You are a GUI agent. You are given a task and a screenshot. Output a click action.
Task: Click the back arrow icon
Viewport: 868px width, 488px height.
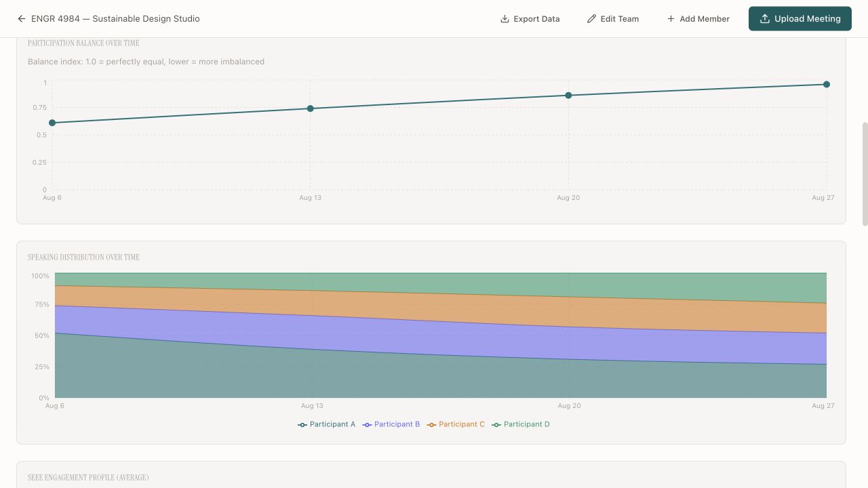tap(22, 19)
